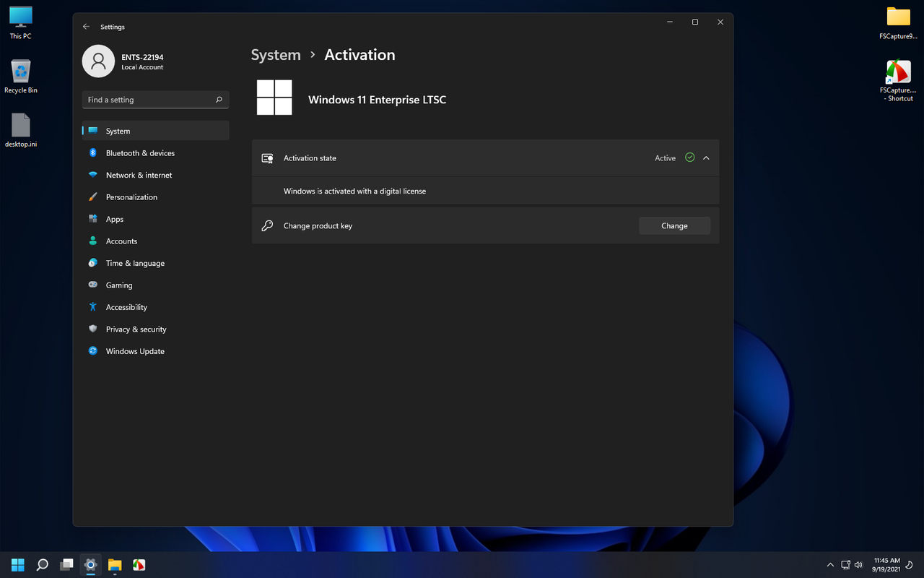
Task: Click the Personalization paintbrush icon
Action: [92, 197]
